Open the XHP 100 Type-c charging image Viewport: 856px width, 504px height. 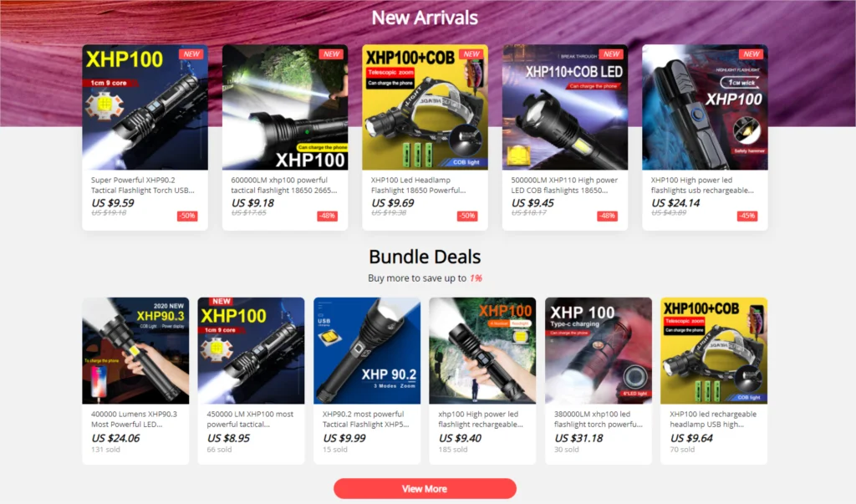click(599, 350)
